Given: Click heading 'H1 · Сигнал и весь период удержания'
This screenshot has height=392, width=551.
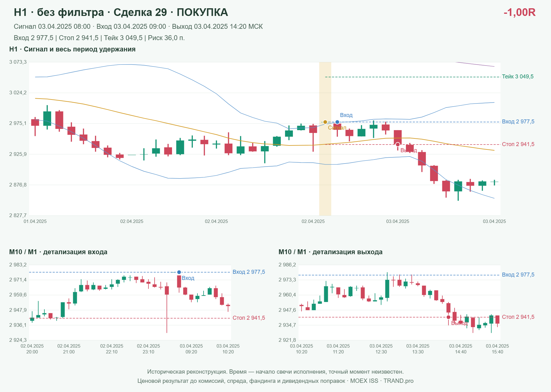Looking at the screenshot, I should pyautogui.click(x=72, y=49).
